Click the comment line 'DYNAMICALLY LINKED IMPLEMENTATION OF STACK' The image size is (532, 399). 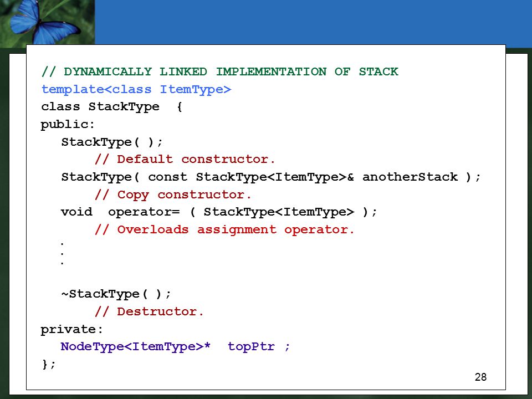pos(219,71)
